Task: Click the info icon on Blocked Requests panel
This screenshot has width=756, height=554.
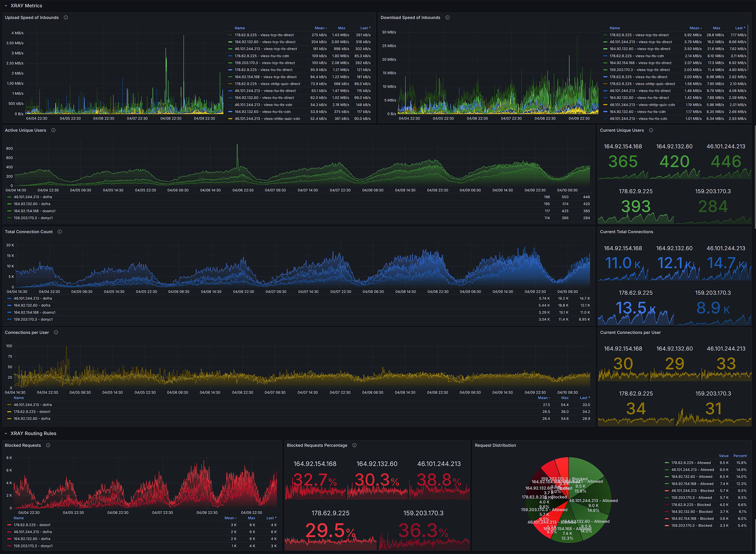Action: coord(48,445)
